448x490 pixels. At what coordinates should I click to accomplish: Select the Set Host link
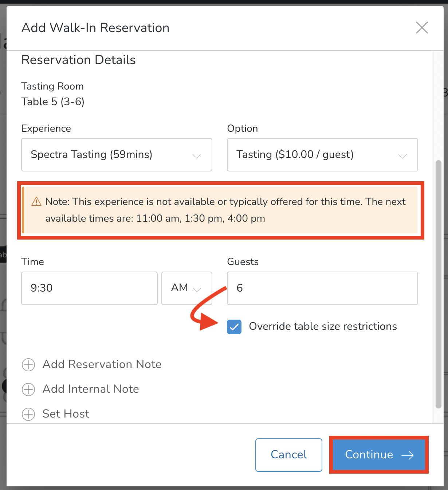[x=66, y=414]
